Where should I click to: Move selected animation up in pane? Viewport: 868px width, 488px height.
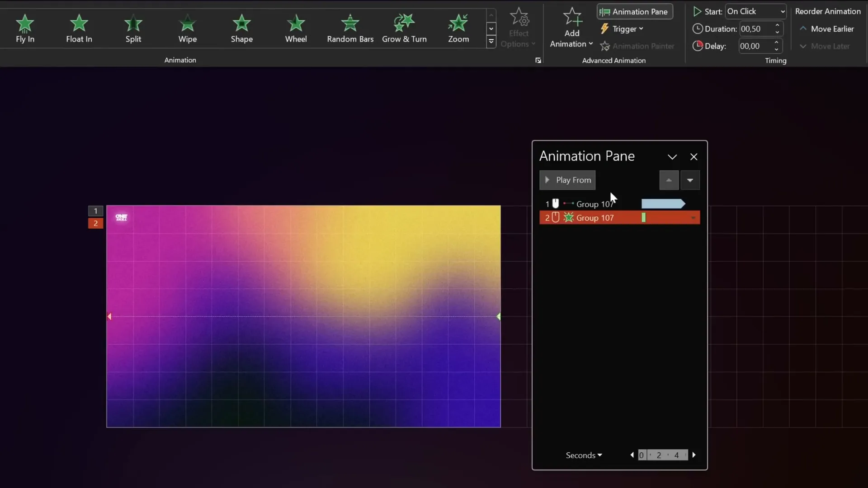[669, 180]
